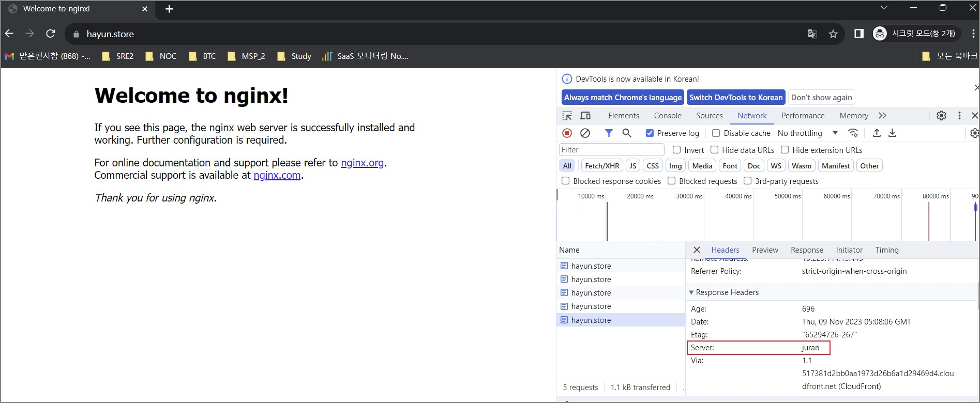Follow the nginx.org link
The height and width of the screenshot is (403, 980).
pos(362,163)
